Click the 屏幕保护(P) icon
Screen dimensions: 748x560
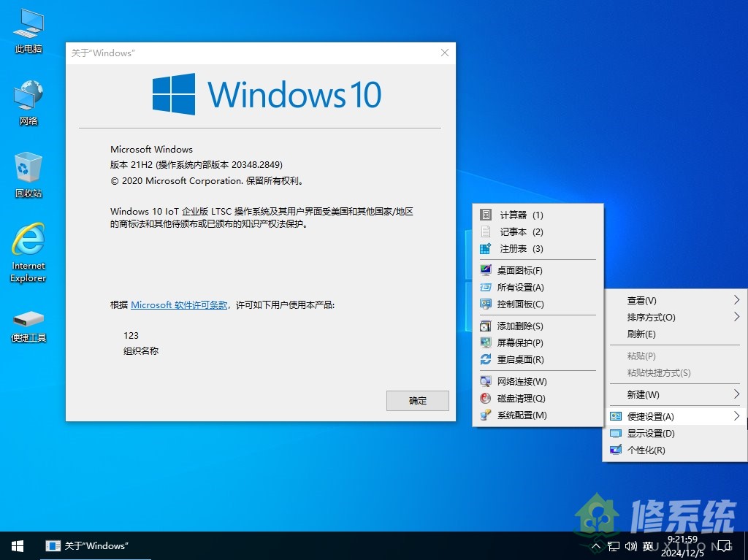point(485,342)
